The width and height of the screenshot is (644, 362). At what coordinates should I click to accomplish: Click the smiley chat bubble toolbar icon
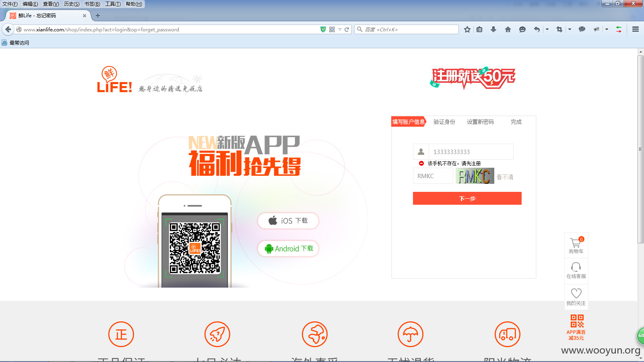[522, 29]
